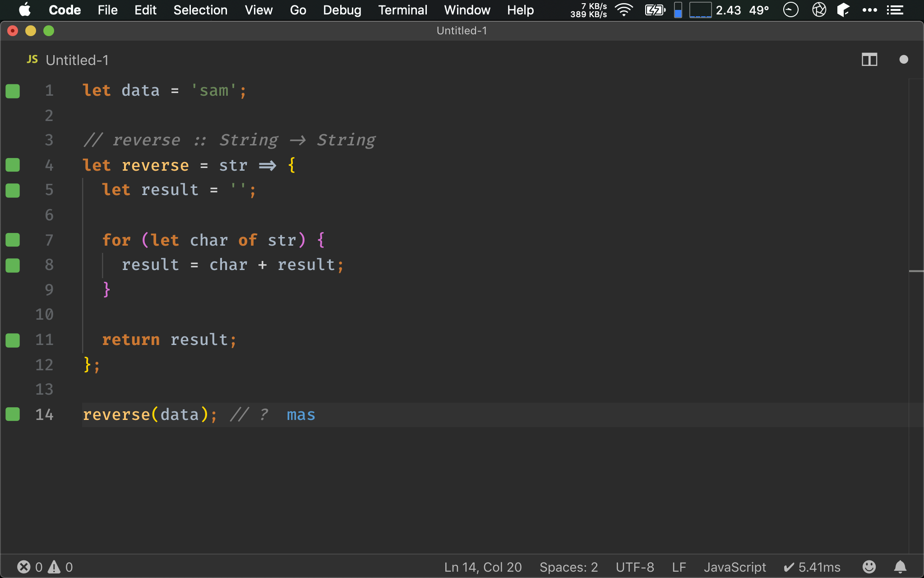Click the coverage marker on line 1

(x=13, y=91)
